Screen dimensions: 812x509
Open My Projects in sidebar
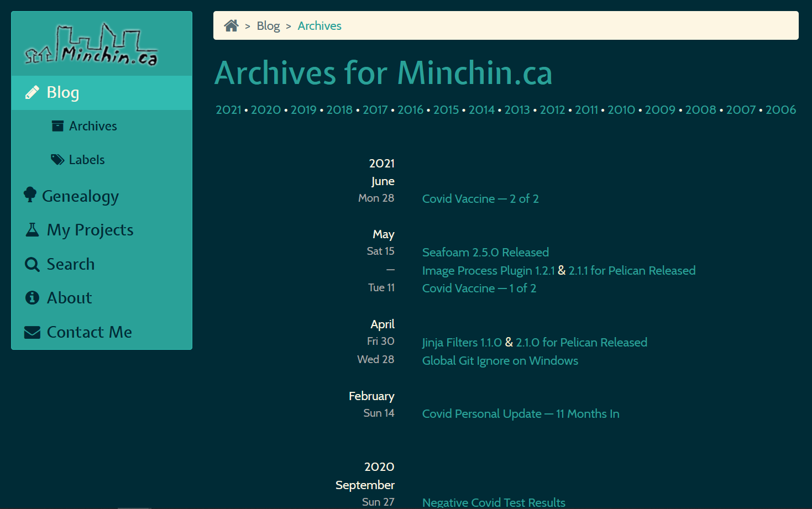coord(90,230)
